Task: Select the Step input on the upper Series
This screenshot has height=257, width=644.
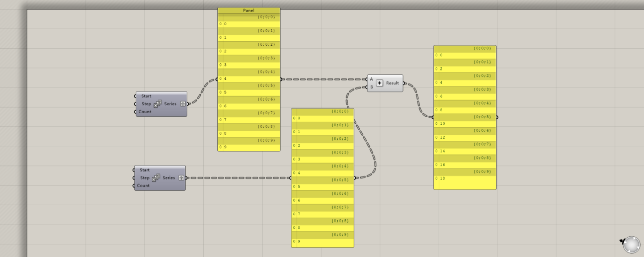Action: (146, 104)
